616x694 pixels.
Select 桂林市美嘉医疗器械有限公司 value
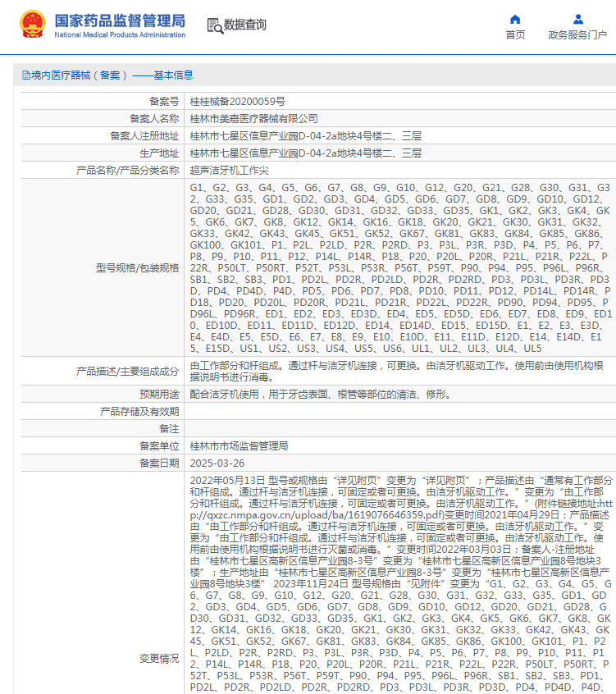click(254, 119)
